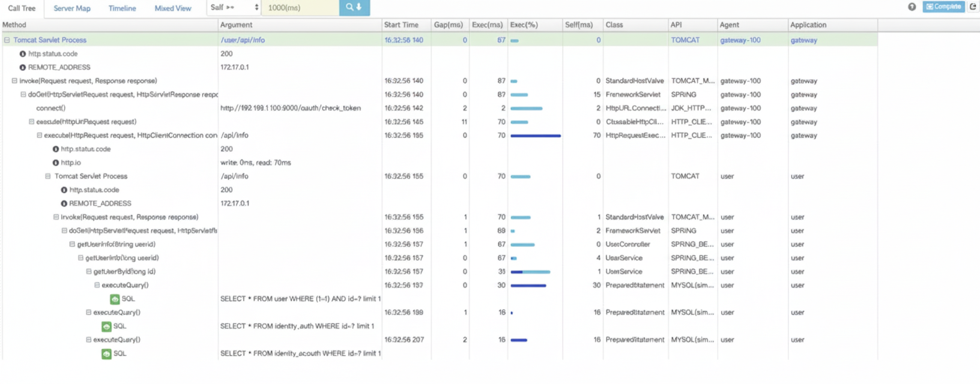Click the Application column header
The image size is (980, 384).
[808, 25]
